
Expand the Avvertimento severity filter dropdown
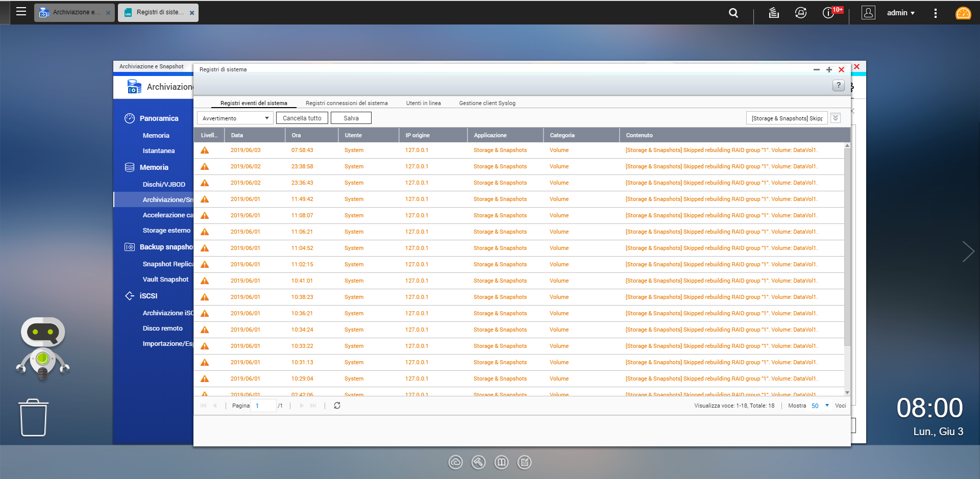pos(235,118)
